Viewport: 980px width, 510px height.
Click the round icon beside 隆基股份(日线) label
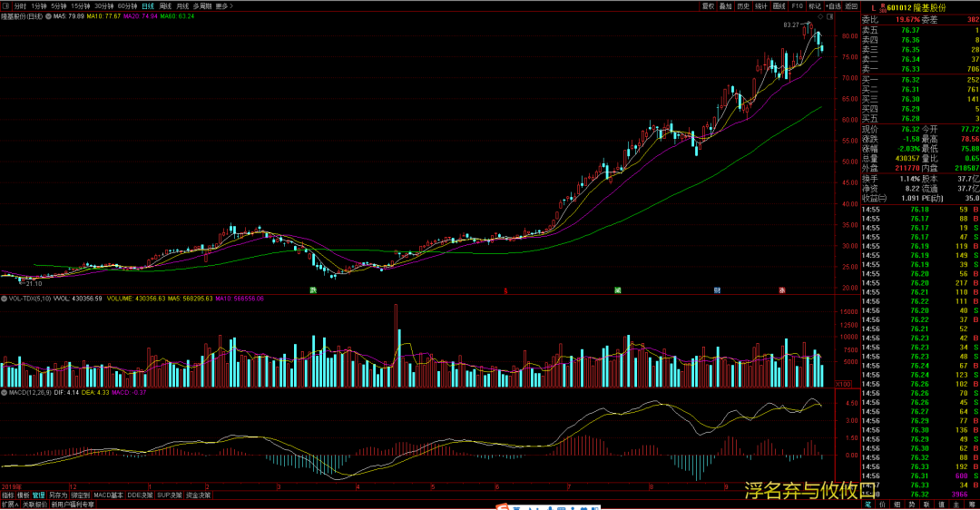[48, 16]
